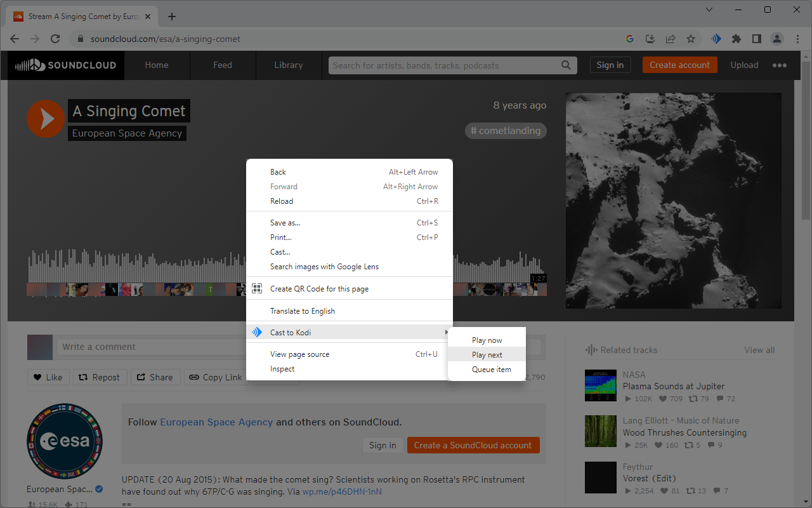
Task: Click the browser back arrow
Action: pyautogui.click(x=15, y=39)
